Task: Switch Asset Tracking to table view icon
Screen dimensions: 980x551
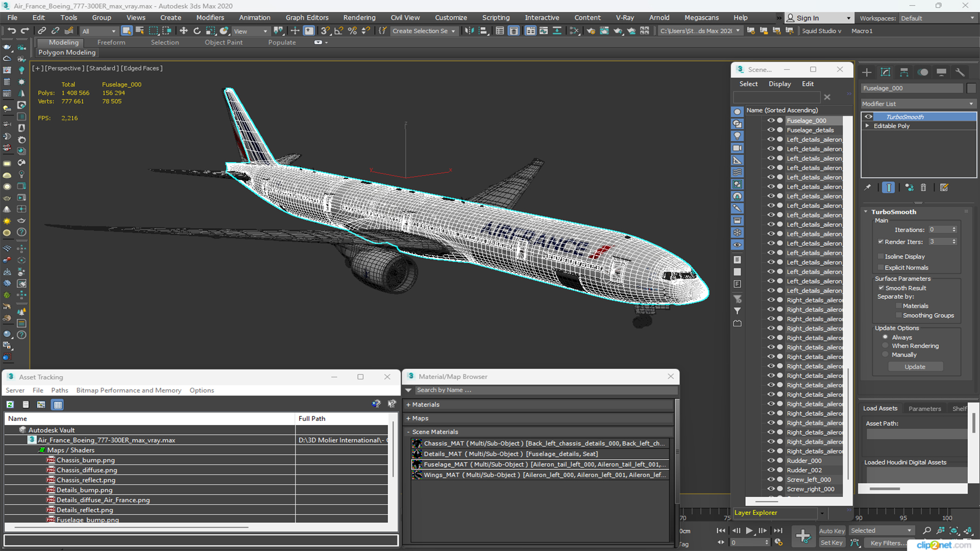Action: pyautogui.click(x=58, y=405)
